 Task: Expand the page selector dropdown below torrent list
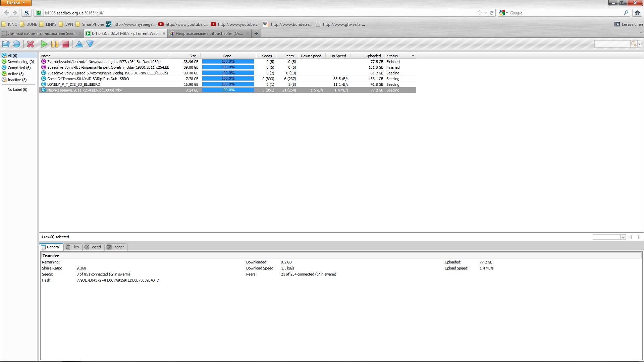point(623,237)
